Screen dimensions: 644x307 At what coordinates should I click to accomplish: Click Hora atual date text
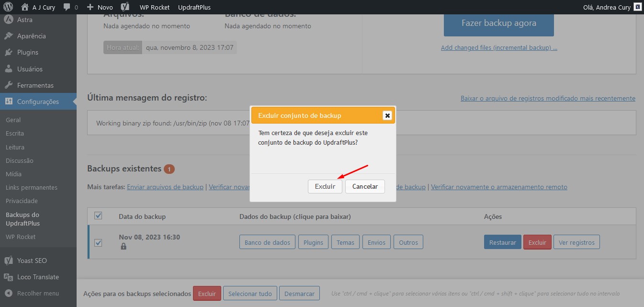[x=190, y=47]
